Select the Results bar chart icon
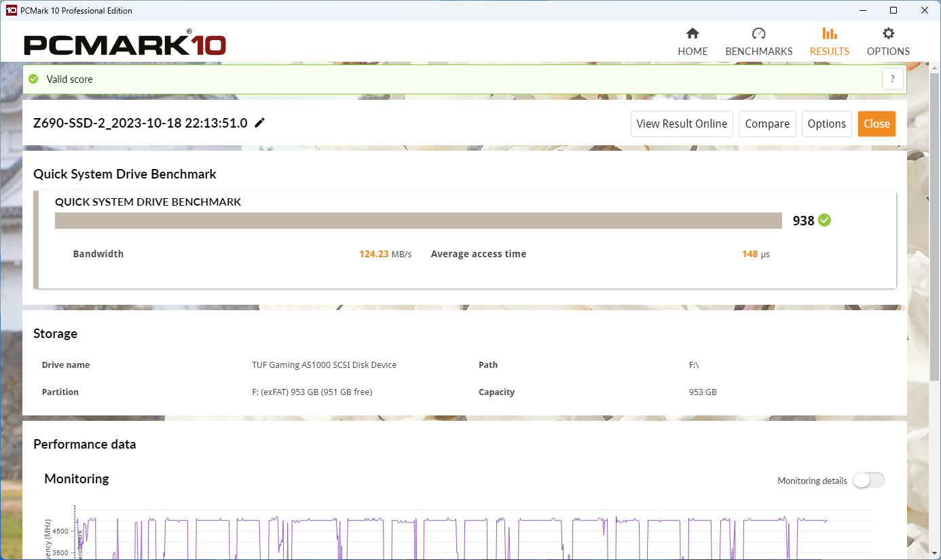The image size is (941, 560). click(x=829, y=34)
